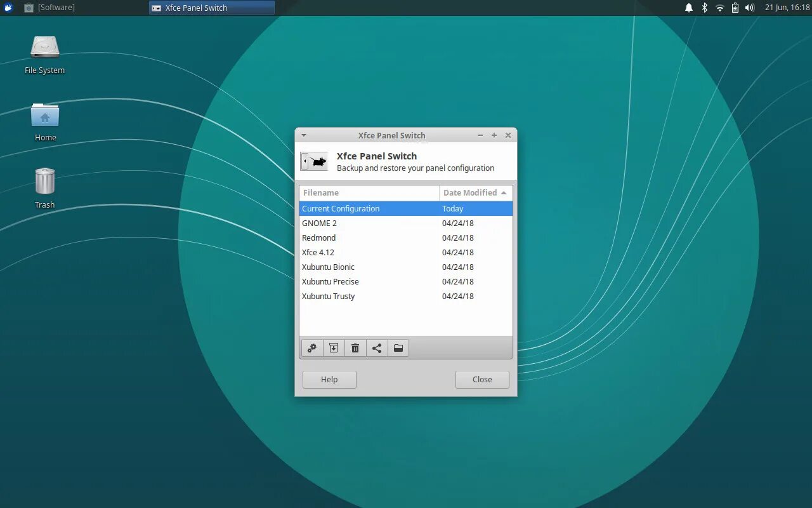Open the calendar from the clock
812x508 pixels.
pos(786,8)
